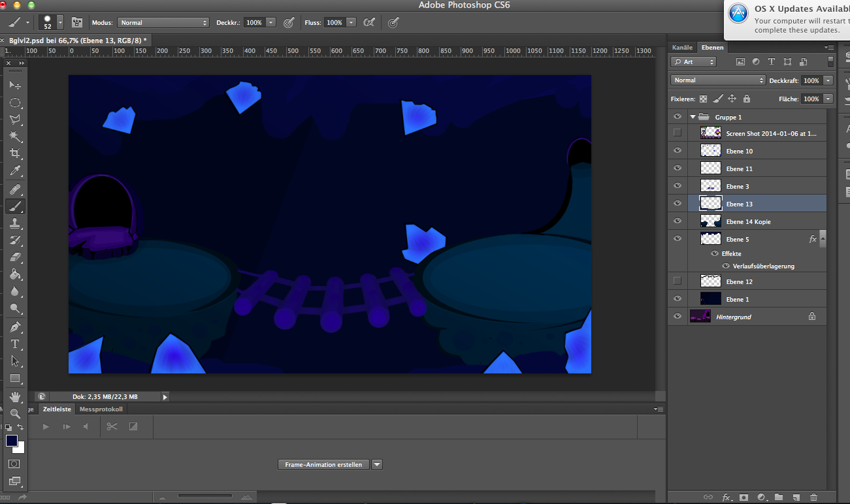The height and width of the screenshot is (504, 850).
Task: Select the Pen tool
Action: [15, 326]
